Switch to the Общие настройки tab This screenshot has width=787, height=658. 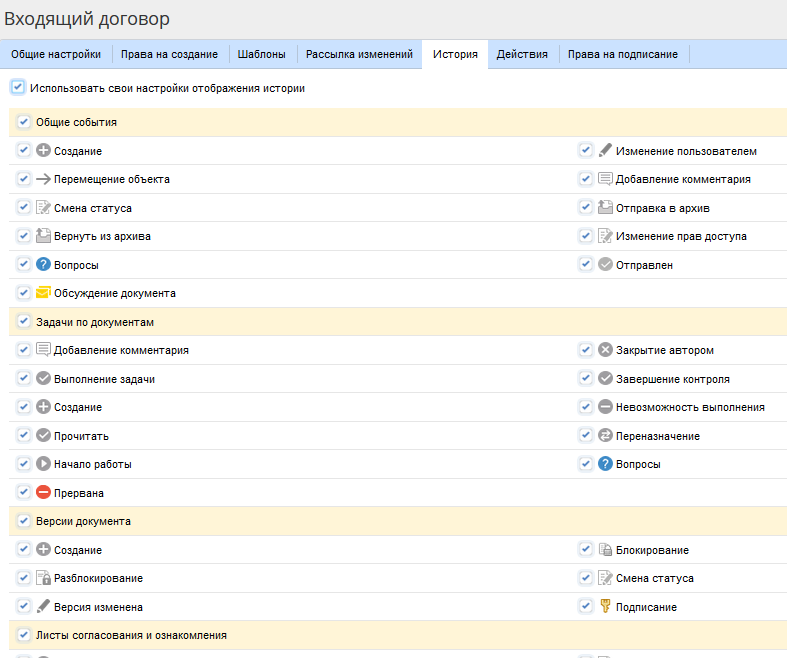(56, 54)
